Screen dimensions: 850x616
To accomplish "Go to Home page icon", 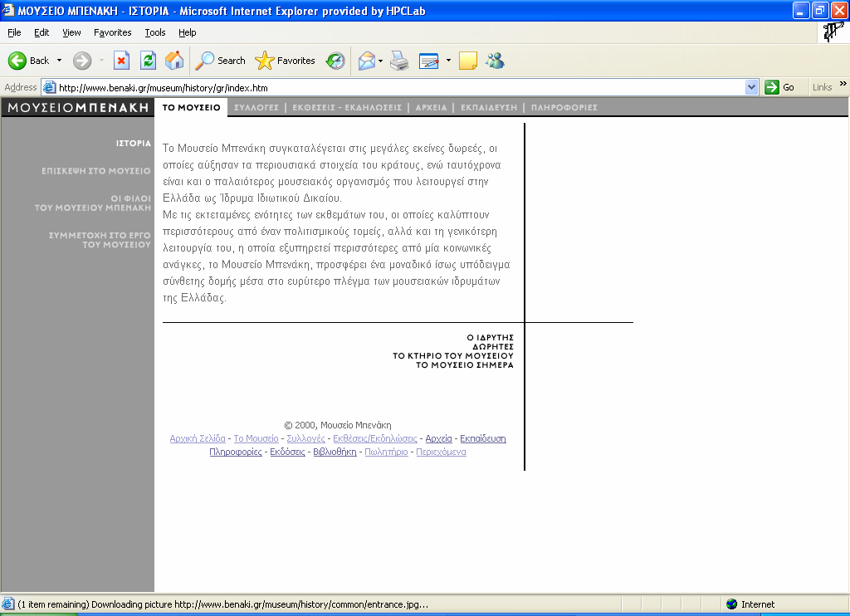I will point(174,61).
